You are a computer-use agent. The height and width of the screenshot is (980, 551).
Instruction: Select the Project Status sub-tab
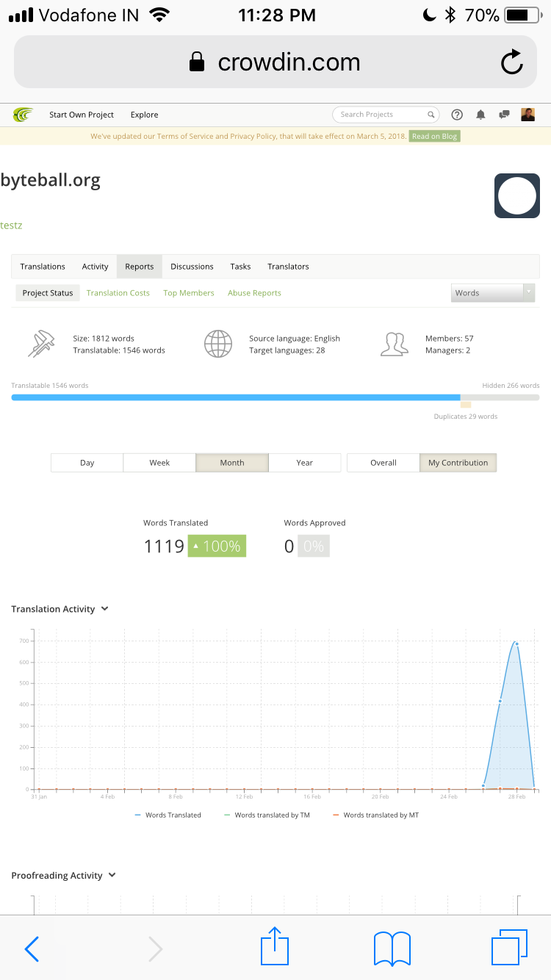pos(48,293)
